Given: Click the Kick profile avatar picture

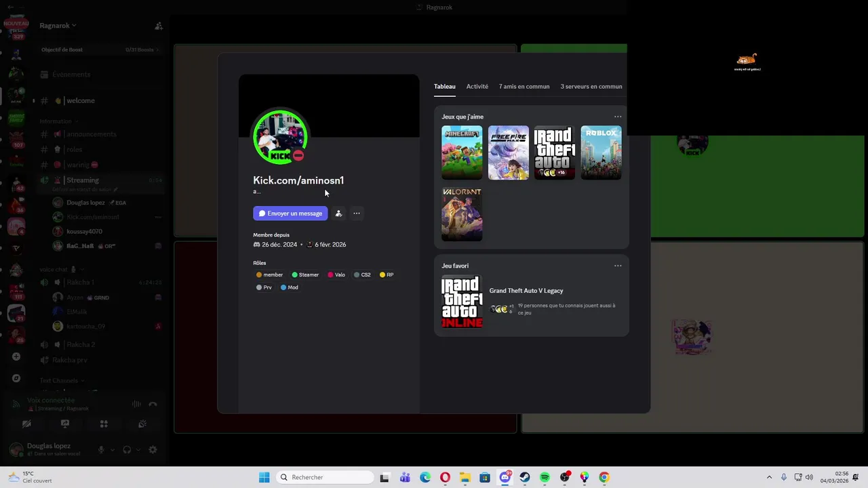Looking at the screenshot, I should [280, 137].
